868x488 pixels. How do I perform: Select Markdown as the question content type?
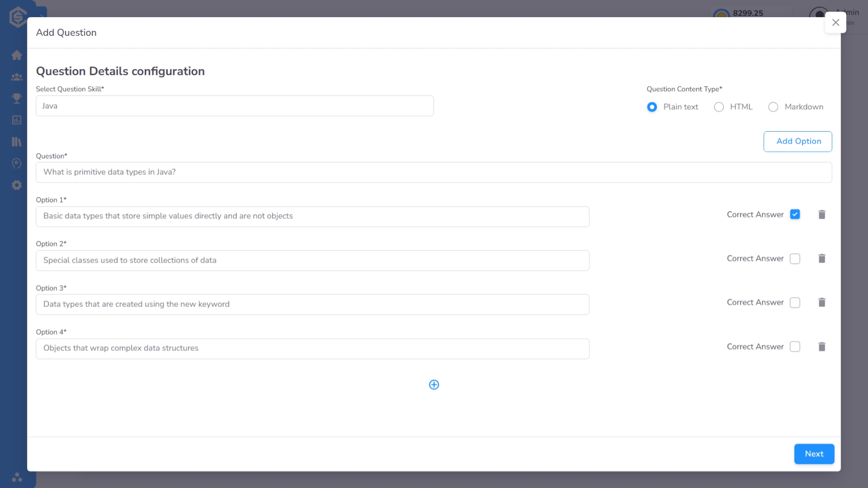click(773, 107)
